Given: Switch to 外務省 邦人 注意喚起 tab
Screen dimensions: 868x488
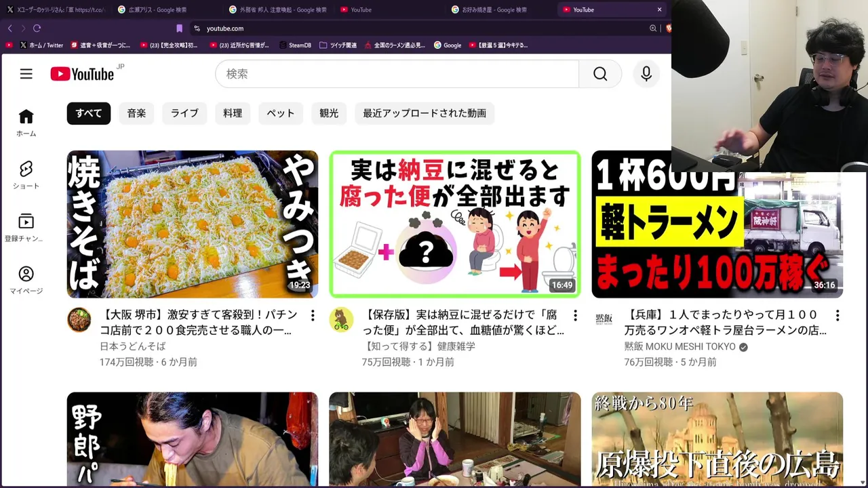Looking at the screenshot, I should pos(277,9).
